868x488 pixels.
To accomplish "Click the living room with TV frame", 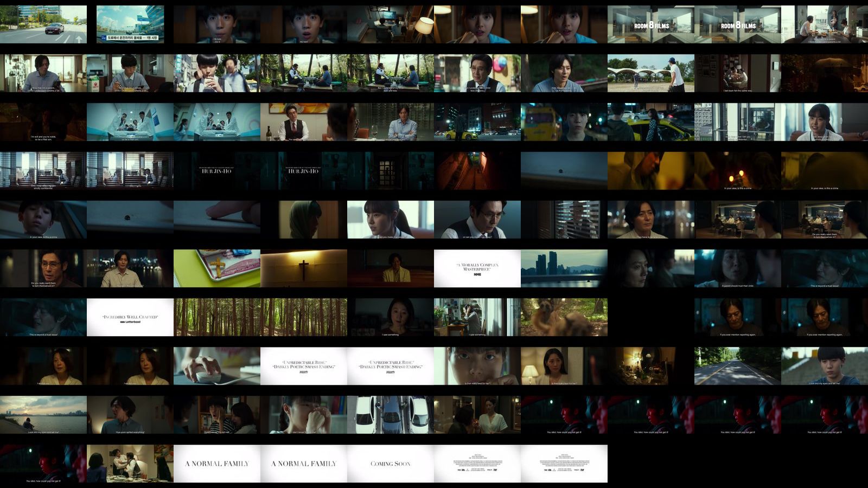I will pyautogui.click(x=391, y=24).
